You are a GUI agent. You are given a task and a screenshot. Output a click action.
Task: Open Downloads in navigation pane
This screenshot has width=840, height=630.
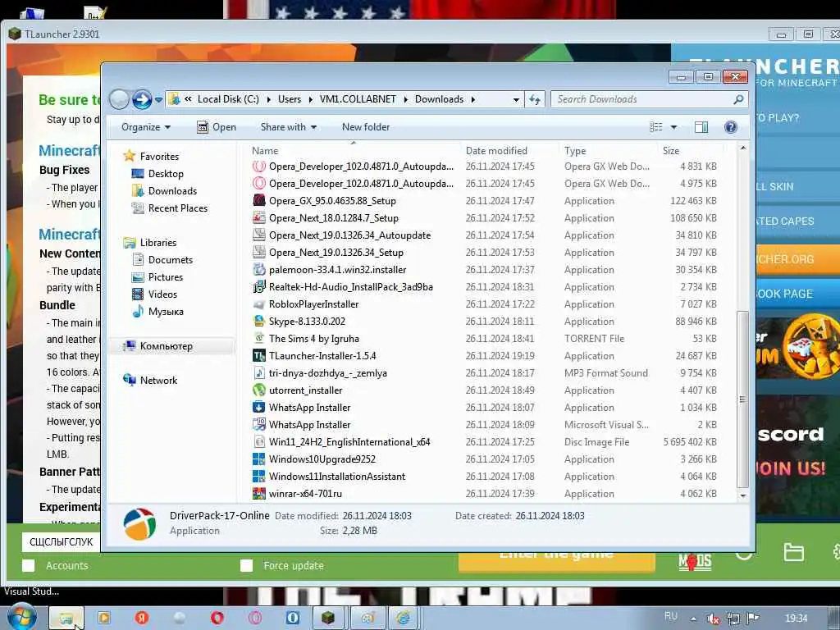click(172, 190)
